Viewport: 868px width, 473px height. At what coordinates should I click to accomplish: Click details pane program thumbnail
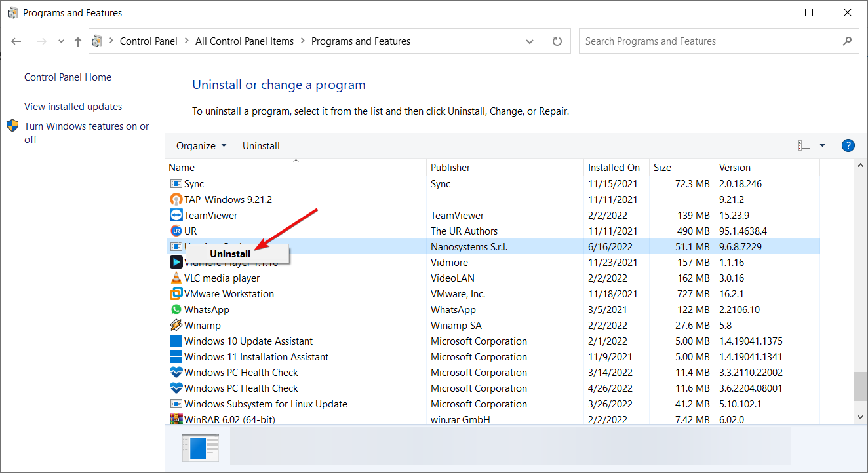pos(201,448)
